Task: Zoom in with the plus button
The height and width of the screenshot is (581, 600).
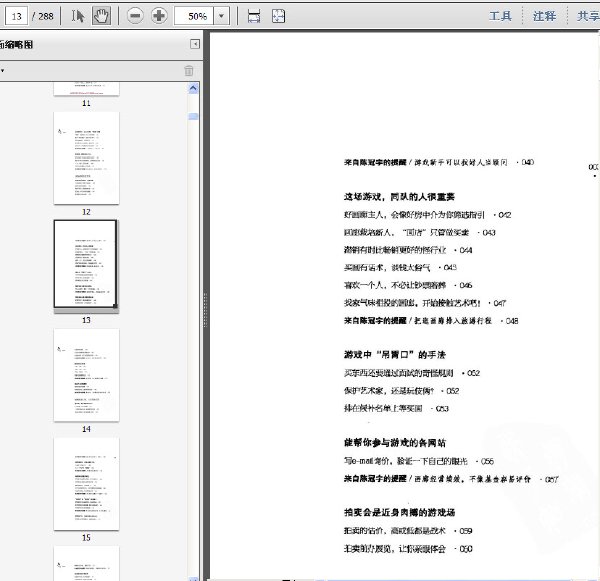Action: (x=159, y=16)
